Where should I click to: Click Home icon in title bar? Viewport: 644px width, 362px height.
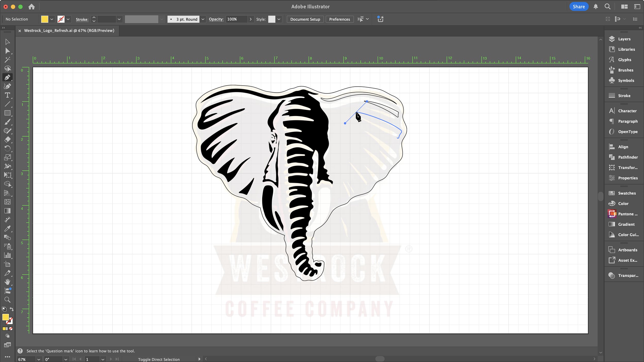(x=31, y=7)
